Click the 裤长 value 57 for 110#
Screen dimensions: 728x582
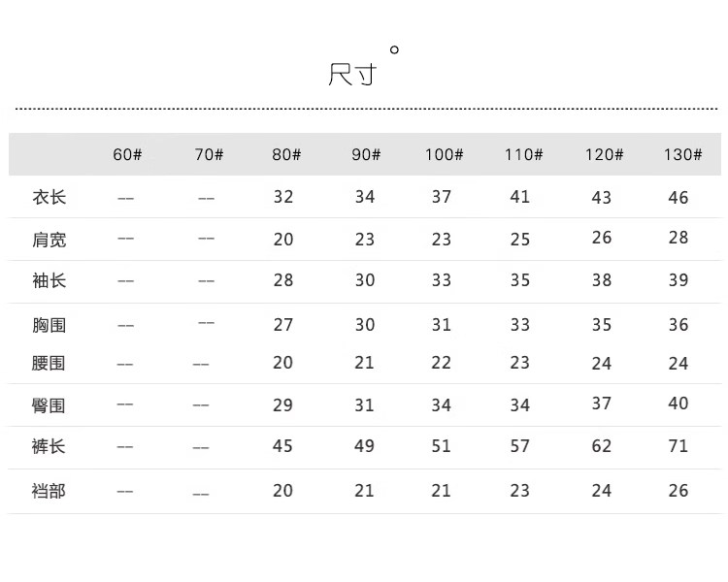click(520, 446)
